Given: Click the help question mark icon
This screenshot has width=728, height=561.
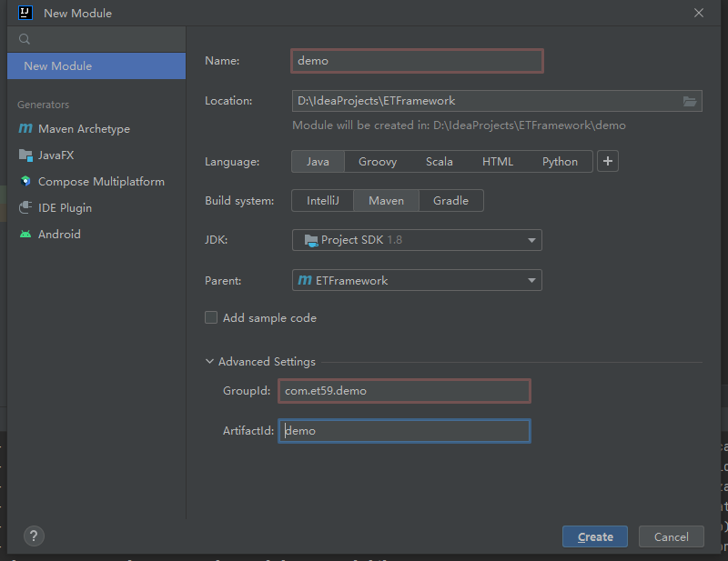Looking at the screenshot, I should coord(34,536).
